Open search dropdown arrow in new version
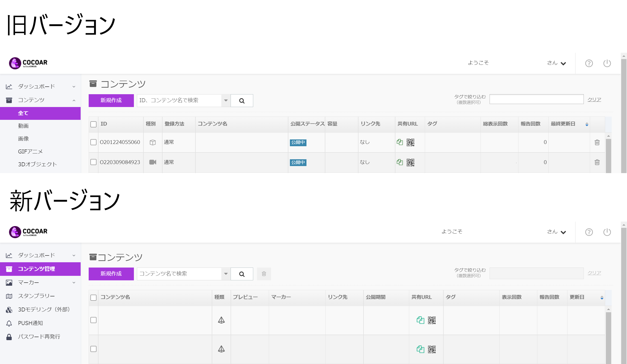Screen dimensions: 627x364 226,274
